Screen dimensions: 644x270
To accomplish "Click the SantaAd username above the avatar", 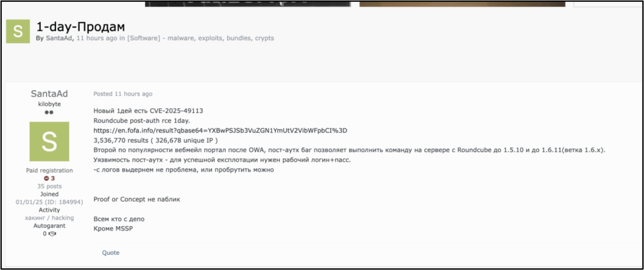I will click(49, 94).
